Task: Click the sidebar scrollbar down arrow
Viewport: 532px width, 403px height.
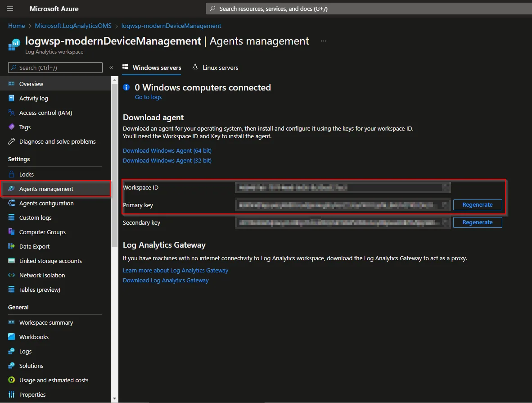Action: click(114, 398)
